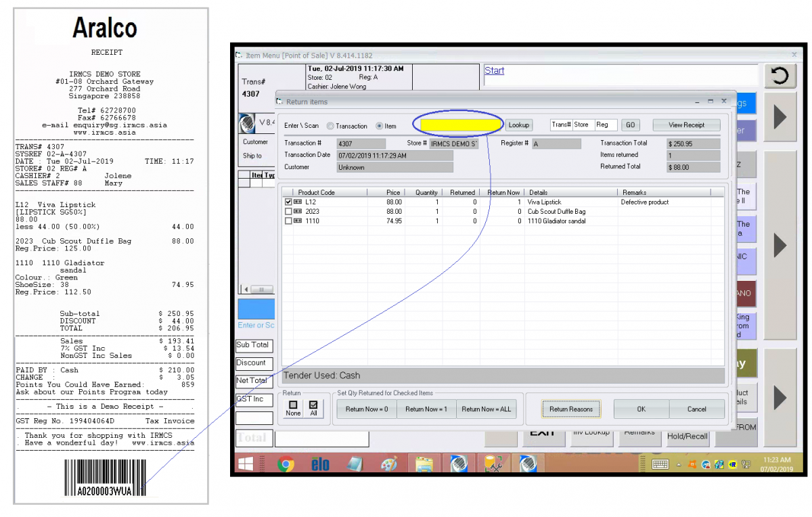Click the circular refresh arrow icon
This screenshot has height=517, width=812.
point(780,76)
